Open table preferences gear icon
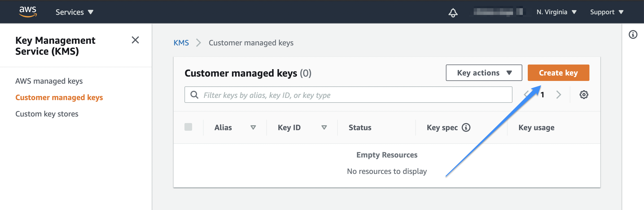The width and height of the screenshot is (644, 210). [584, 95]
